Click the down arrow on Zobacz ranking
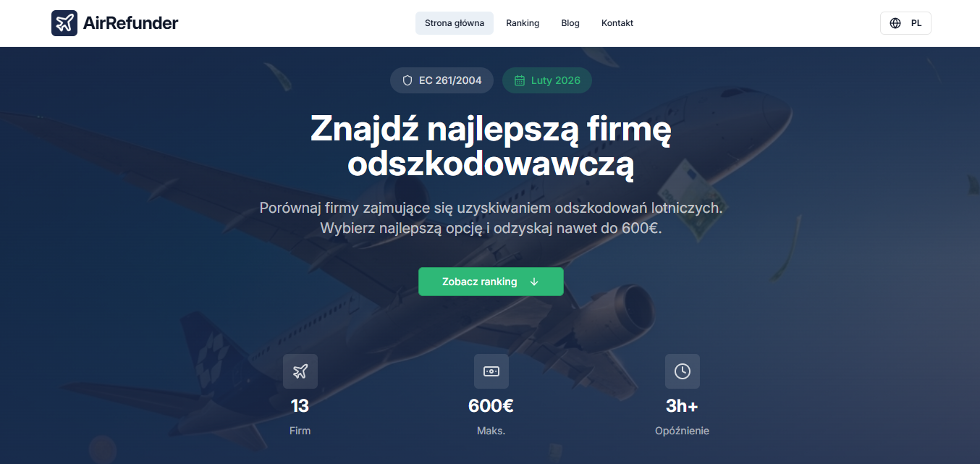 [534, 282]
